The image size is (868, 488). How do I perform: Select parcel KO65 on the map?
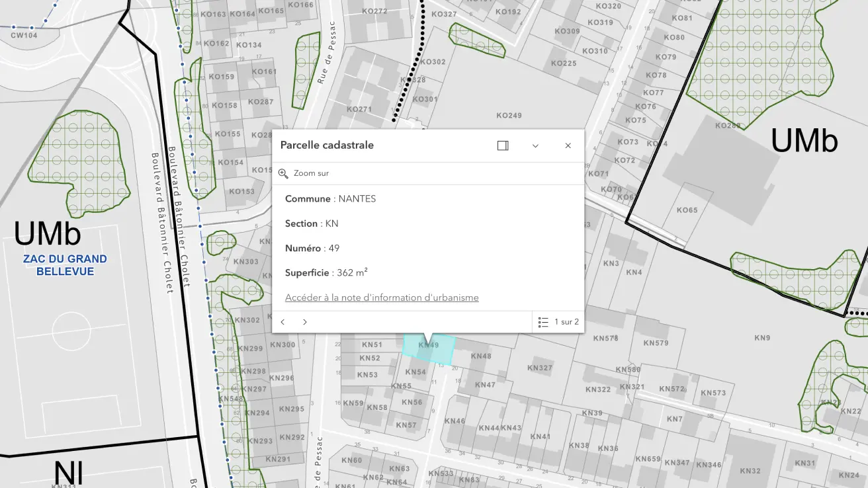pos(687,210)
